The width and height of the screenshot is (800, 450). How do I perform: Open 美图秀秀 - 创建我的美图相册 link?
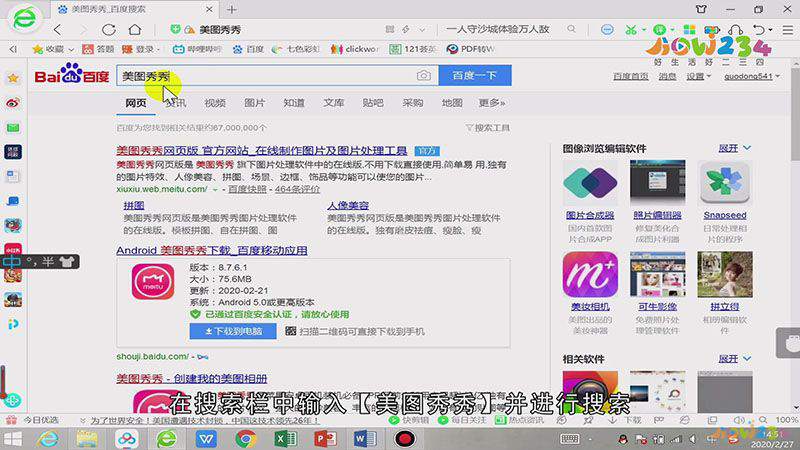click(191, 379)
